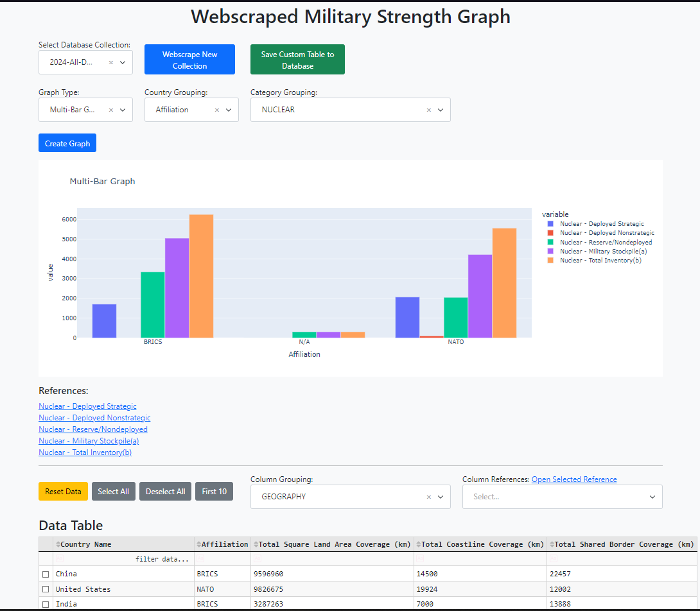Click the '9826675' land area cell

pos(333,589)
